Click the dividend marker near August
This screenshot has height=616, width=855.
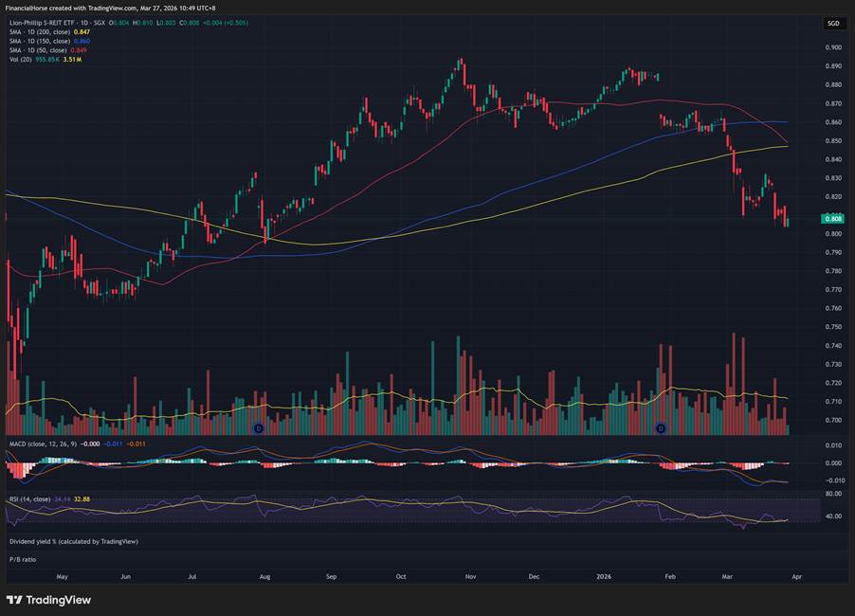pyautogui.click(x=259, y=428)
